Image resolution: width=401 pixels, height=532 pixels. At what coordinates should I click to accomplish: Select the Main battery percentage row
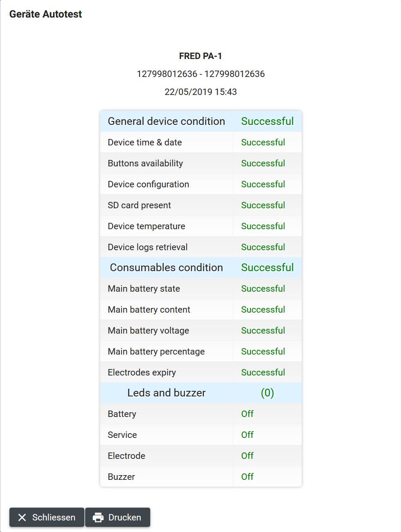[x=201, y=351]
